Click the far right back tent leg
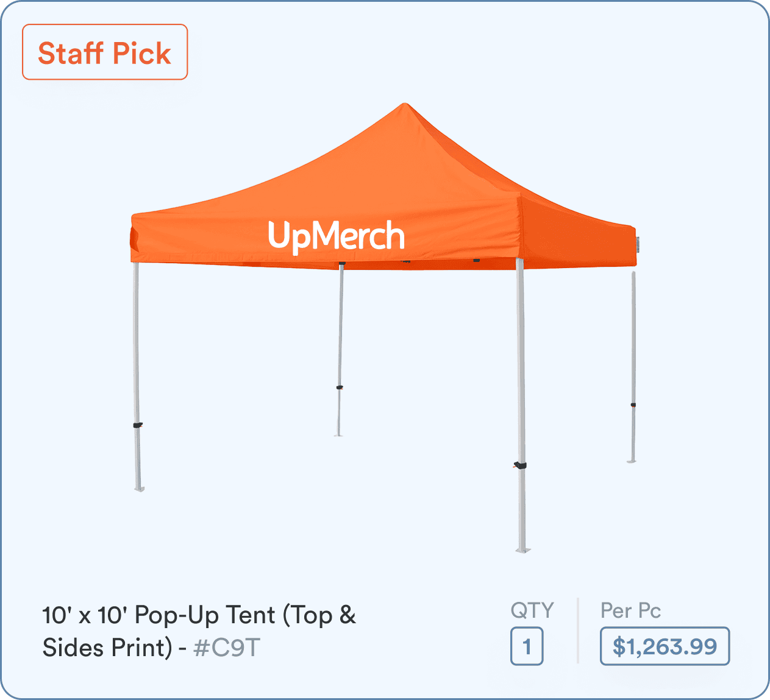The width and height of the screenshot is (770, 700). pos(633,366)
